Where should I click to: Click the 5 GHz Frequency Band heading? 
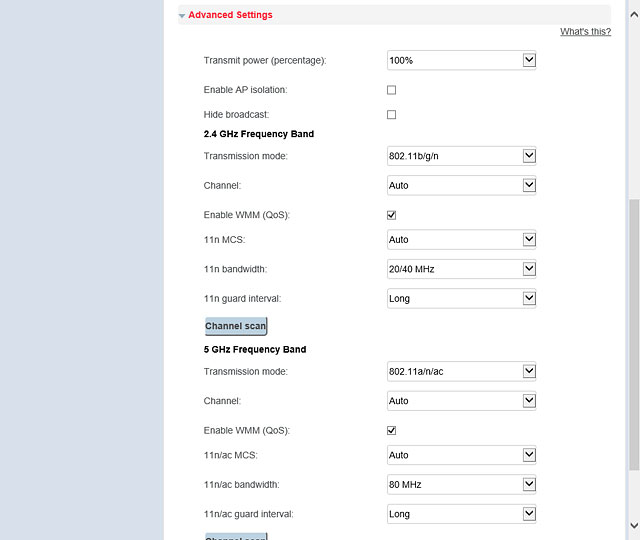[x=255, y=349]
